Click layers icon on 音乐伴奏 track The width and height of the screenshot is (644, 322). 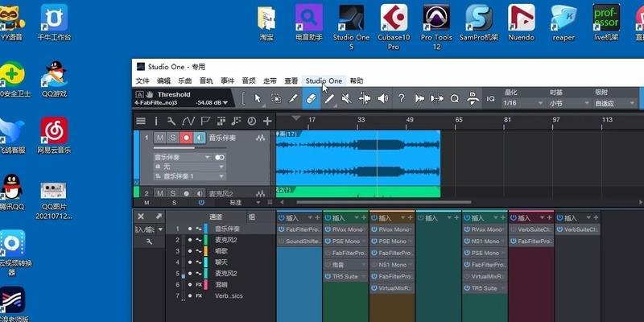(260, 138)
